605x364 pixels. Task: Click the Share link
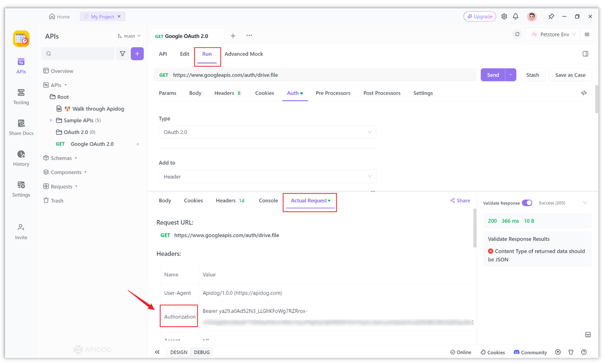(x=460, y=201)
